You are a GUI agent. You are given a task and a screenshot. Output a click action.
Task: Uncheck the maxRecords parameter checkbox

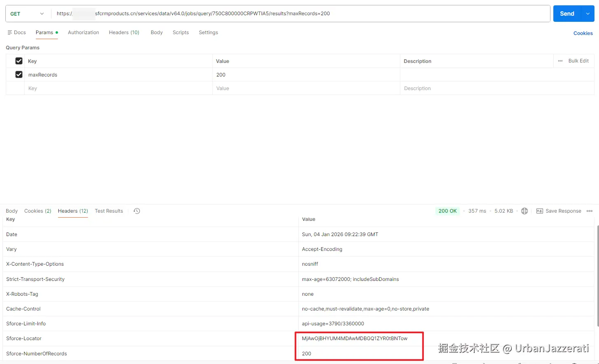19,74
